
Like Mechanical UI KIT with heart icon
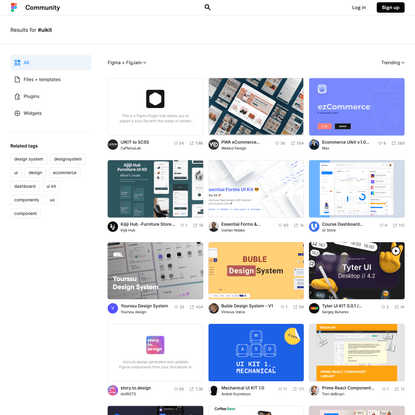point(280,389)
